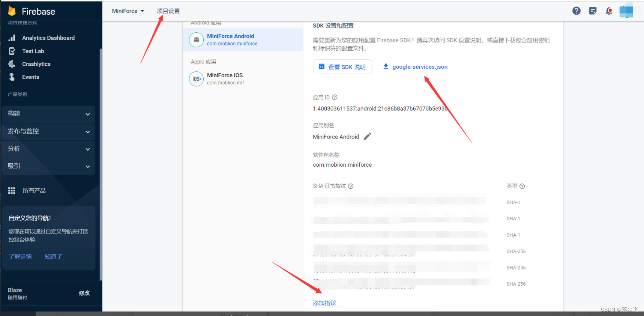
Task: Select the MiniForce Android app row
Action: pyautogui.click(x=243, y=40)
